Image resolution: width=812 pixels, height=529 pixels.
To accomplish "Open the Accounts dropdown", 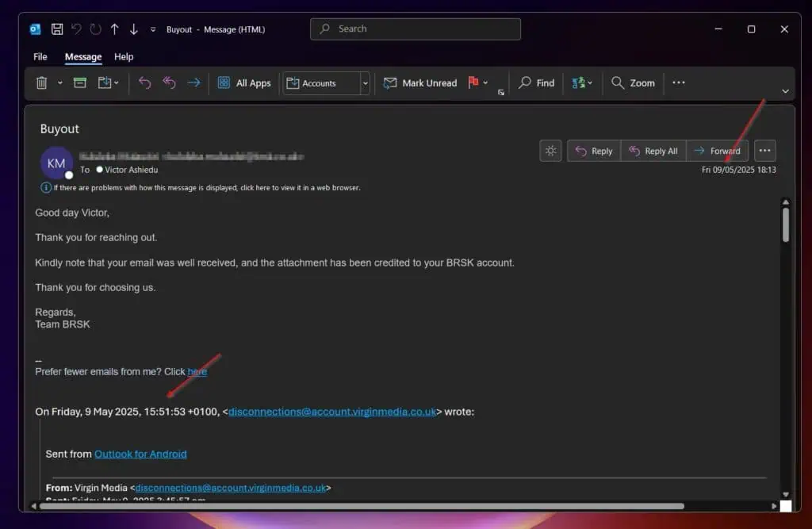I will (x=364, y=82).
